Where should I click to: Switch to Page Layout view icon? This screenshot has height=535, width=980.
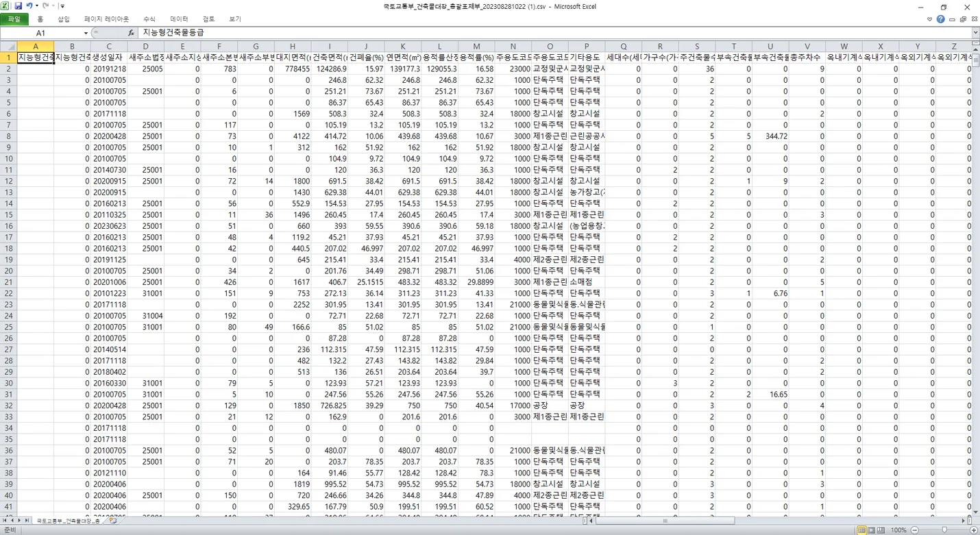871,530
